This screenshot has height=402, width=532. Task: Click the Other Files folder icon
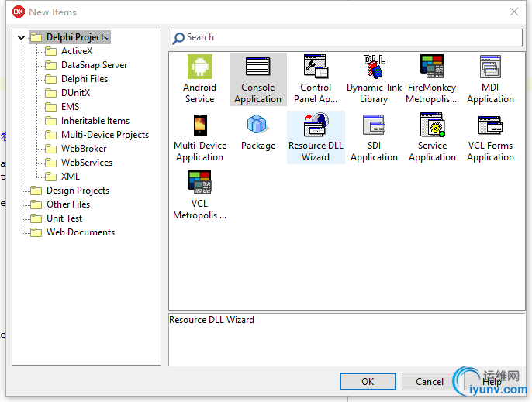(36, 204)
